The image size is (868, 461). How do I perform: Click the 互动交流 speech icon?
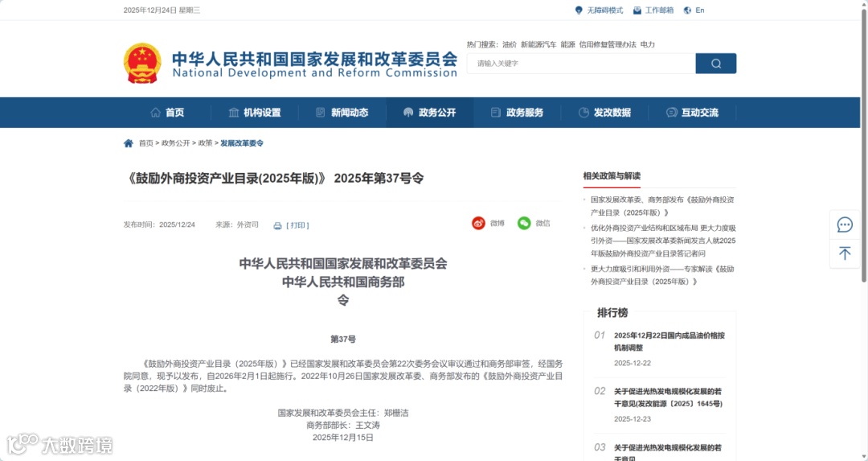click(x=671, y=113)
